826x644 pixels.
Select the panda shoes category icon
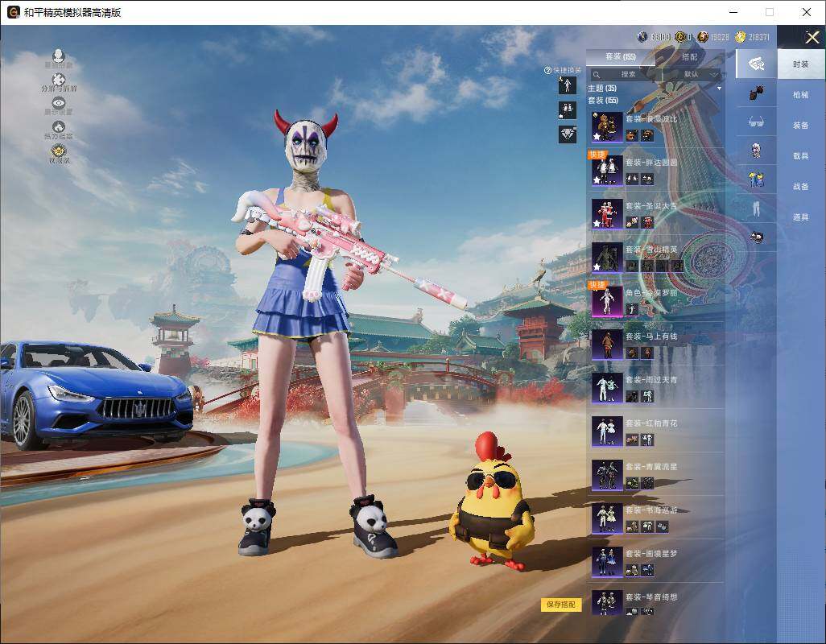[x=756, y=237]
